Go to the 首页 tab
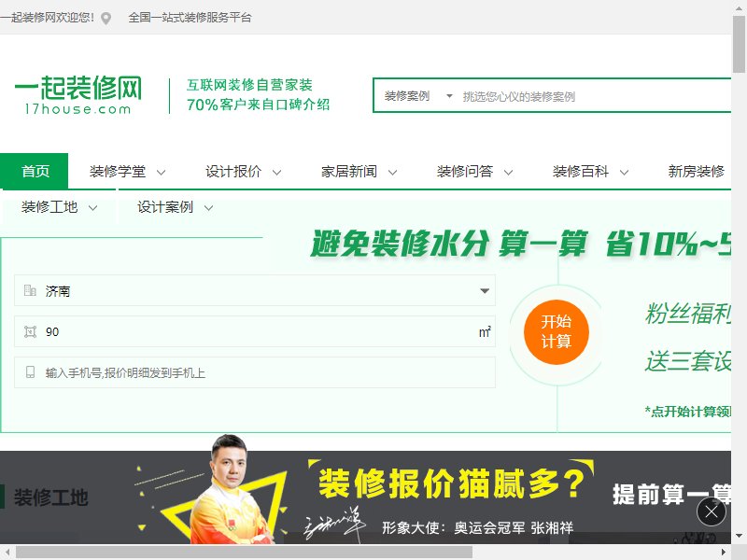Viewport: 747px width, 560px height. click(x=35, y=171)
